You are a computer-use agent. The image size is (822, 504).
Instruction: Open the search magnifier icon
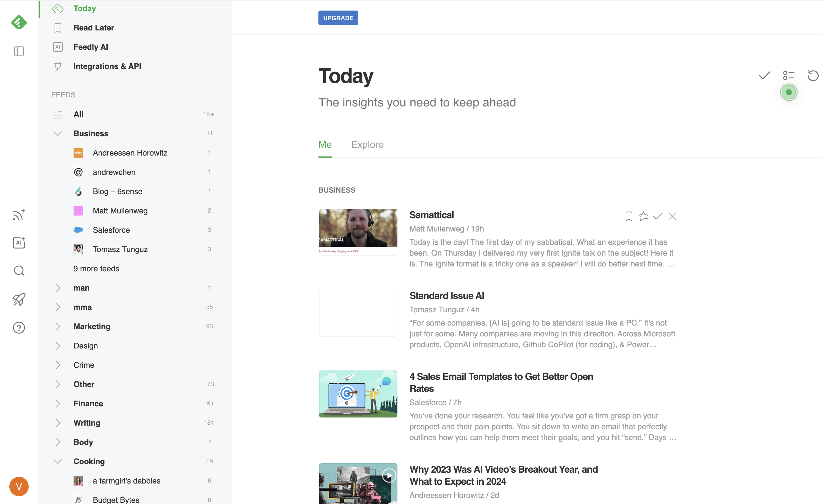19,270
